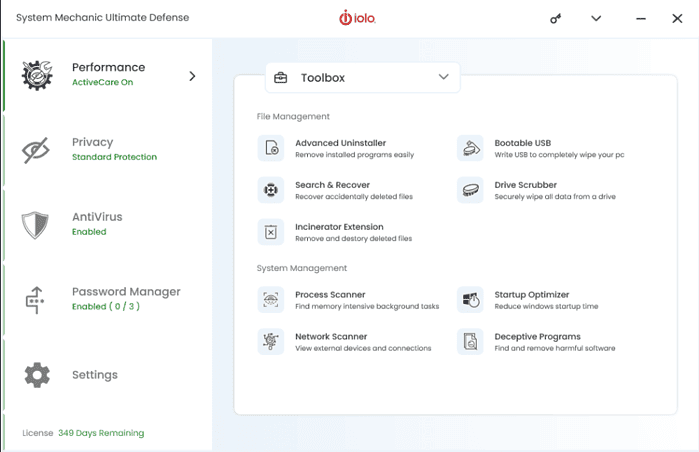The height and width of the screenshot is (452, 699).
Task: Click the Search & Recover lifebuoy icon
Action: 270,190
